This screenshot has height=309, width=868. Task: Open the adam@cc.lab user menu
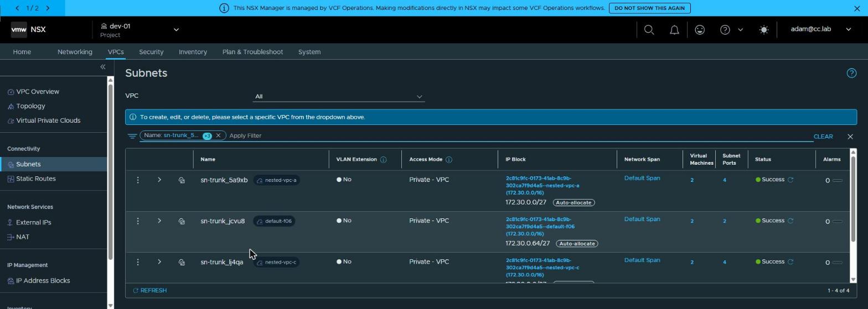coord(820,29)
